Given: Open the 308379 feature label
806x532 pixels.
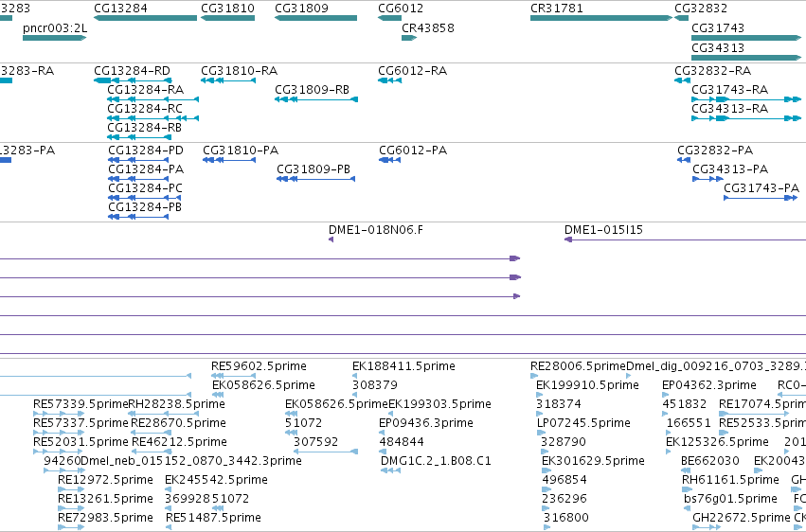Looking at the screenshot, I should pyautogui.click(x=375, y=385).
